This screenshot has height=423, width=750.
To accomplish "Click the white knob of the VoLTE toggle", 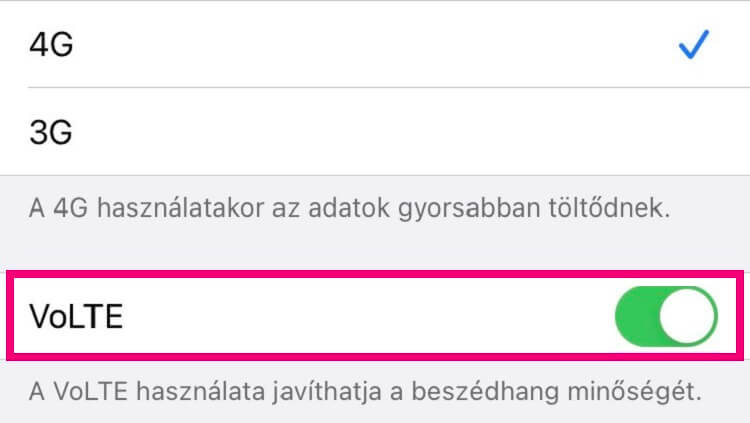I will [688, 316].
